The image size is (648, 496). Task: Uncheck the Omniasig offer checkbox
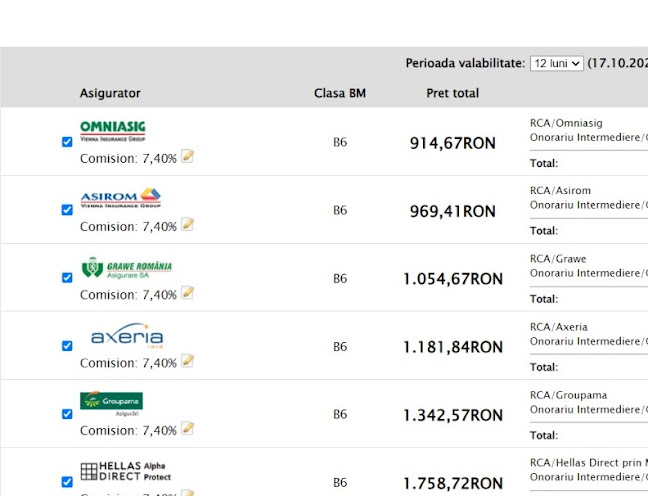[67, 142]
